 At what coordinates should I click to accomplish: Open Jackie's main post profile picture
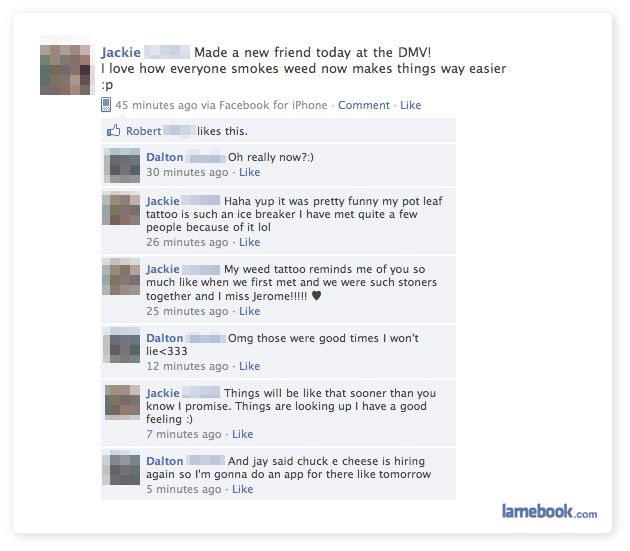(65, 70)
